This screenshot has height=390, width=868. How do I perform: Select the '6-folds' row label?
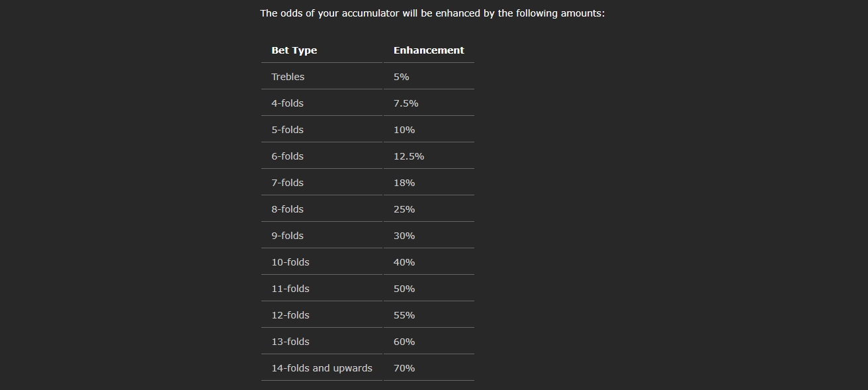(x=322, y=156)
